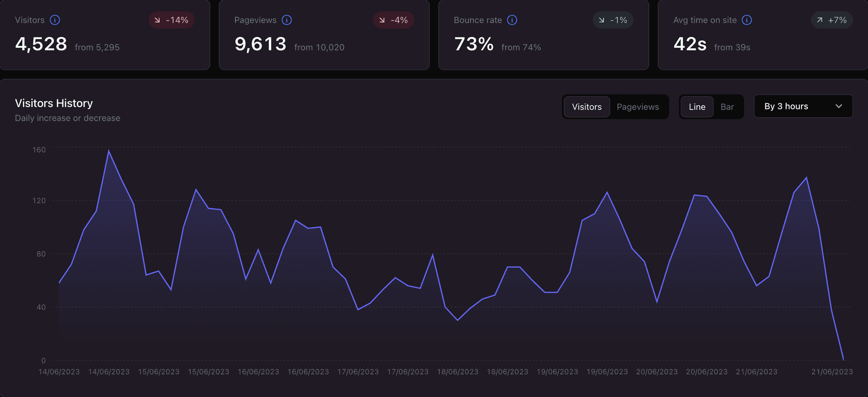Switch chart to Pageviews tab
The height and width of the screenshot is (397, 868).
[x=638, y=107]
